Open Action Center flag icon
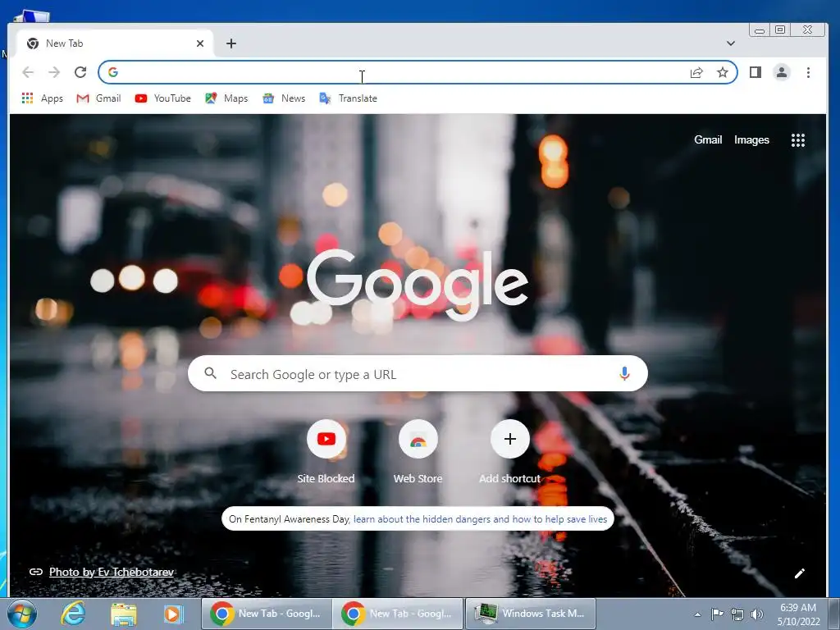Viewport: 840px width, 630px height. point(717,614)
